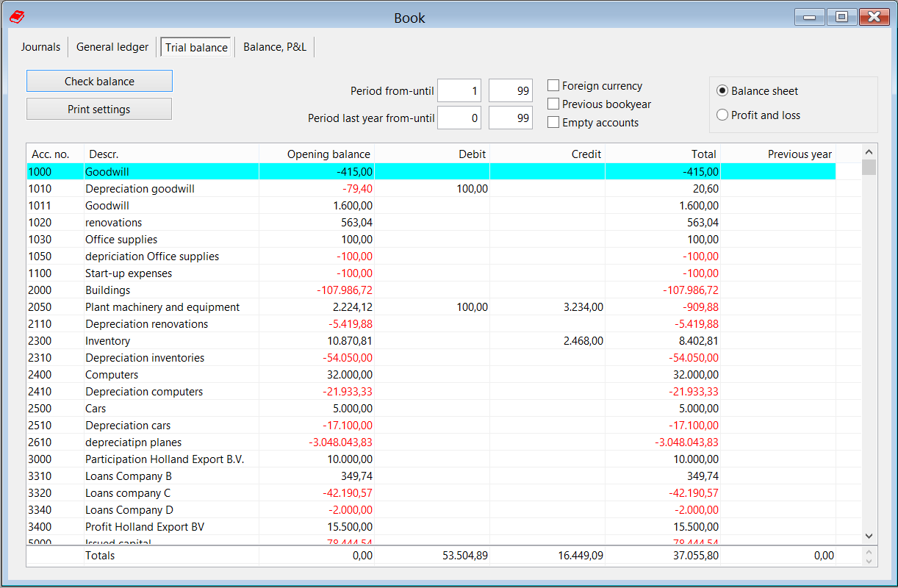This screenshot has height=588, width=898.
Task: Click the Credit column header
Action: [547, 154]
